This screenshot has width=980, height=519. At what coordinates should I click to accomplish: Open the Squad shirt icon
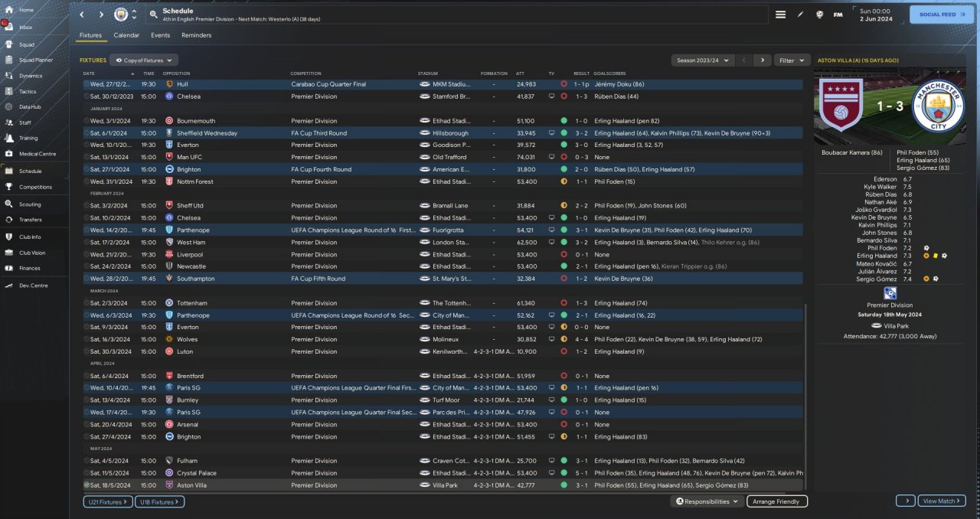[8, 44]
